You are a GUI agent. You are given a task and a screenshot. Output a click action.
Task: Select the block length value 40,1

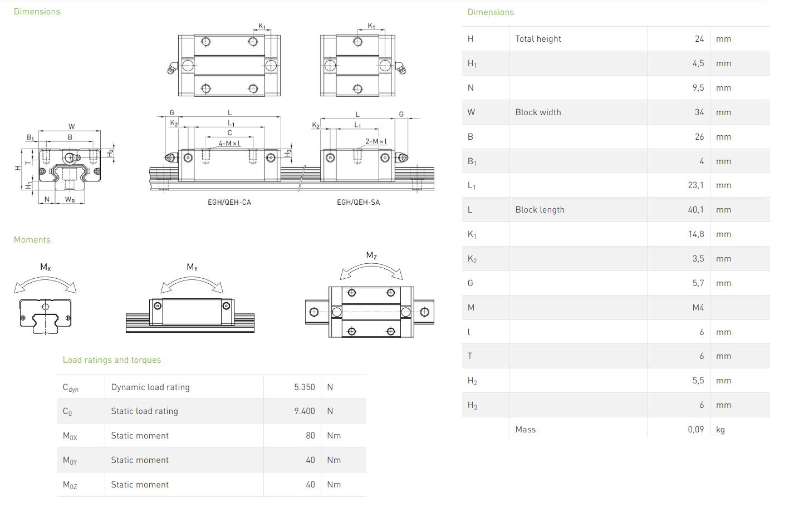coord(696,210)
